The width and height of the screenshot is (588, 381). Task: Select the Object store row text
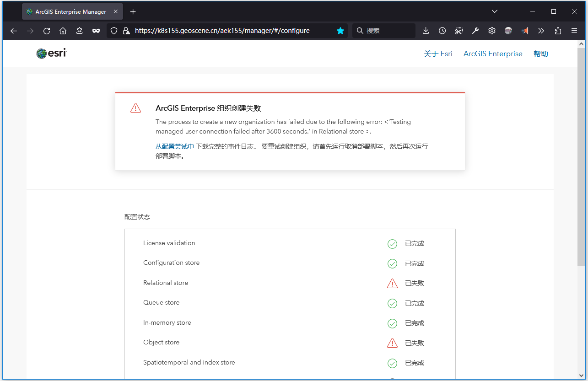point(161,342)
